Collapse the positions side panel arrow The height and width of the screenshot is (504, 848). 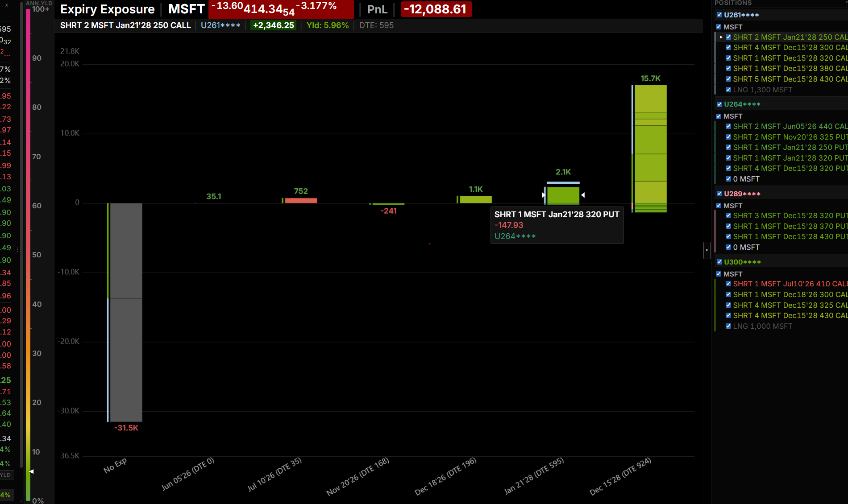click(707, 250)
